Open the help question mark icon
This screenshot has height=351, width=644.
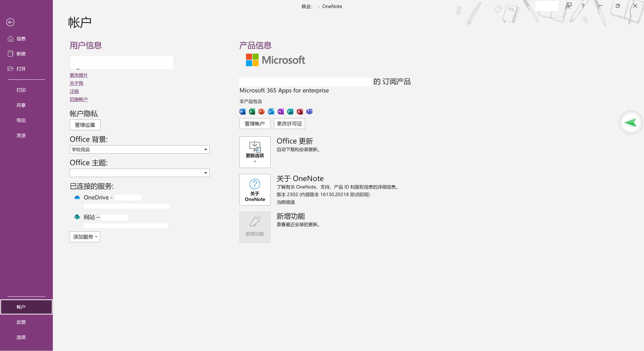point(583,6)
